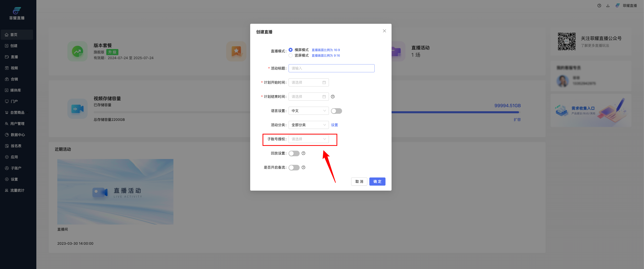Toggle the switch beside language setting
The height and width of the screenshot is (269, 644).
click(336, 111)
